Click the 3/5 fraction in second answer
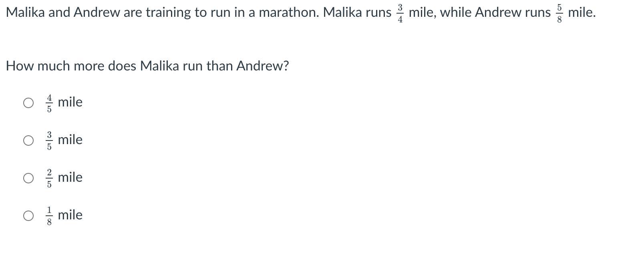Viewport: 644px width, 265px height. pyautogui.click(x=49, y=141)
